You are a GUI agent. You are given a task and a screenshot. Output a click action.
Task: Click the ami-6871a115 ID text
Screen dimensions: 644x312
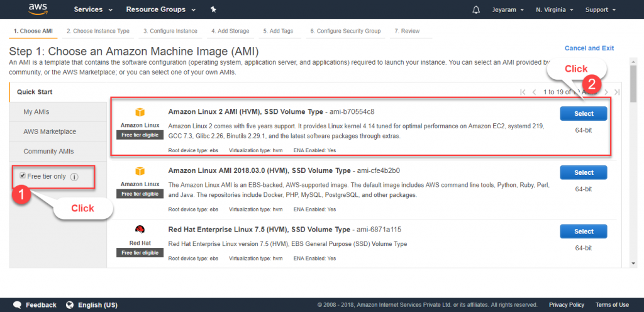tap(378, 230)
